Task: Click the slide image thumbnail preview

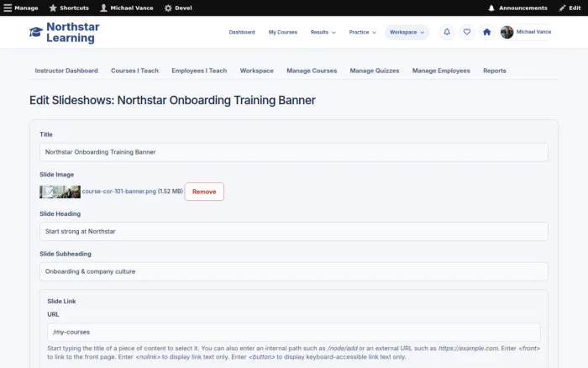Action: [x=60, y=192]
